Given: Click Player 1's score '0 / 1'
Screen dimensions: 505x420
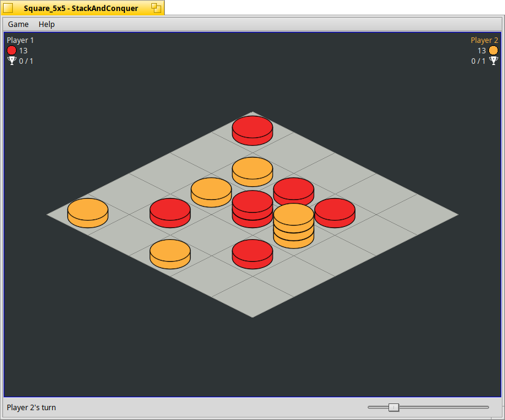Looking at the screenshot, I should click(x=26, y=61).
